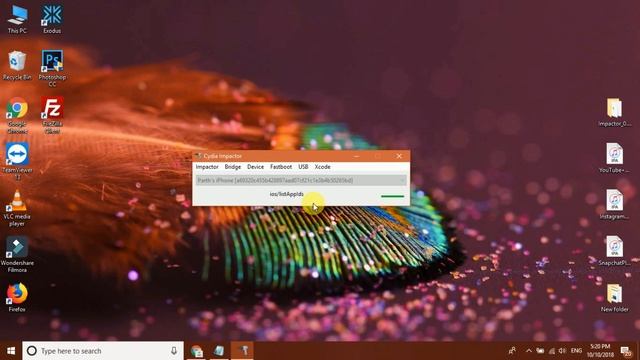This screenshot has height=360, width=640.
Task: Open the USB menu
Action: click(x=303, y=167)
